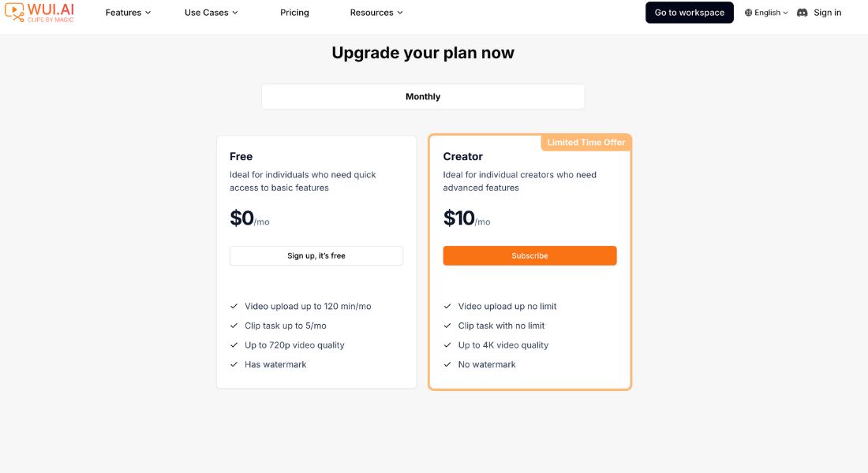Screen dimensions: 868x473
Task: Expand the Features dropdown menu
Action: pos(128,12)
